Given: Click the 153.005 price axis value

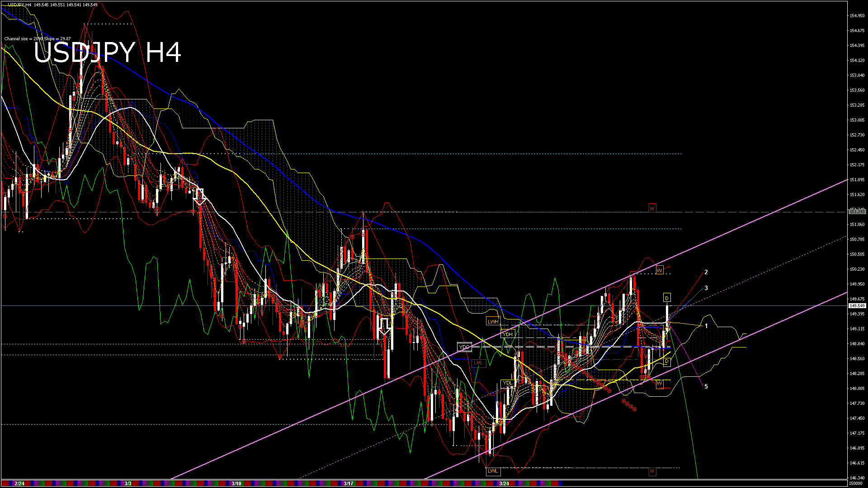Looking at the screenshot, I should (857, 120).
